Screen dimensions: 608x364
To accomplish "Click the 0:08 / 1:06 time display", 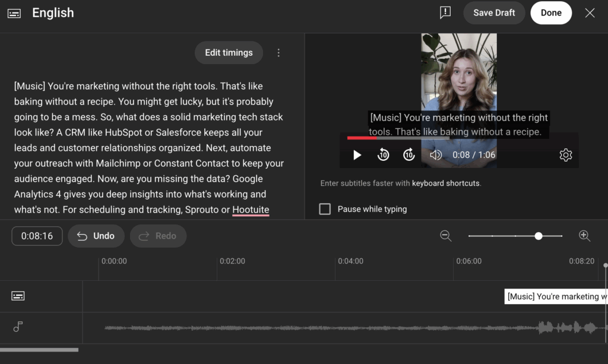I will click(x=474, y=155).
